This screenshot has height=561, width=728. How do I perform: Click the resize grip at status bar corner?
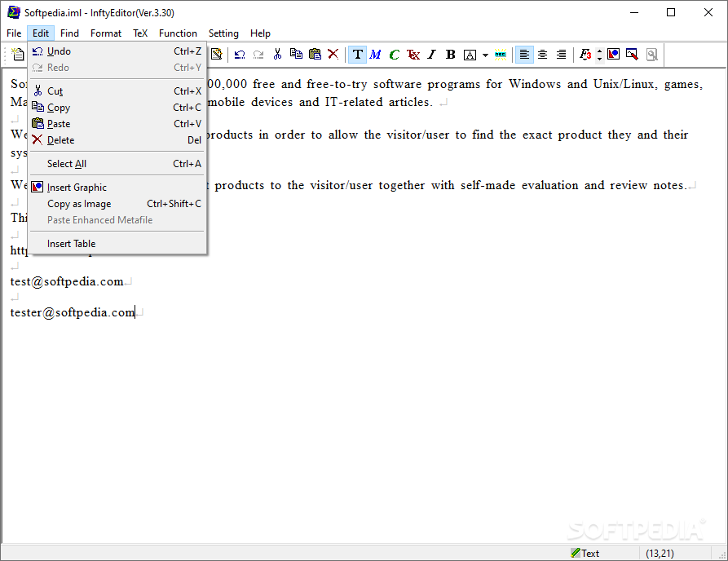(x=722, y=555)
